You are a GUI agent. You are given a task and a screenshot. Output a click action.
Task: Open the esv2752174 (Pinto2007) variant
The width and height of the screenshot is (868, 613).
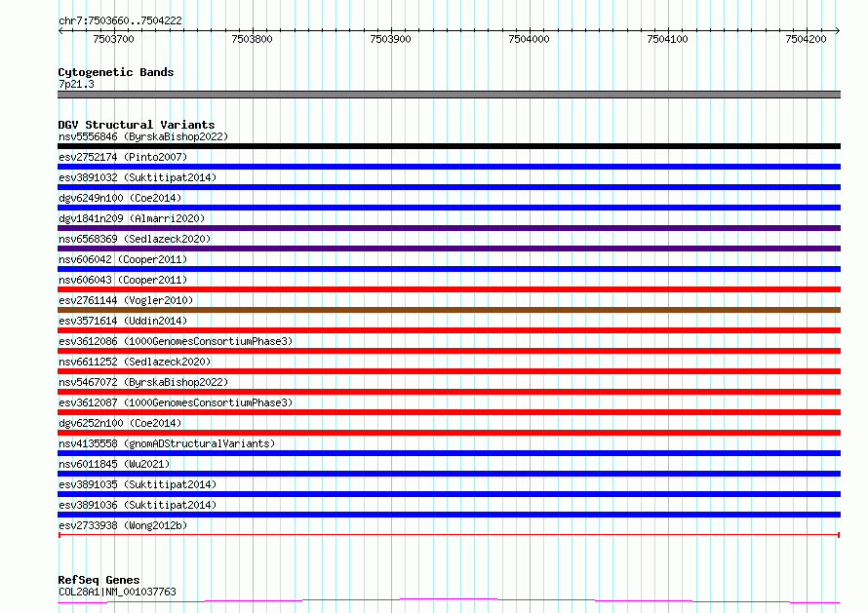coord(122,157)
